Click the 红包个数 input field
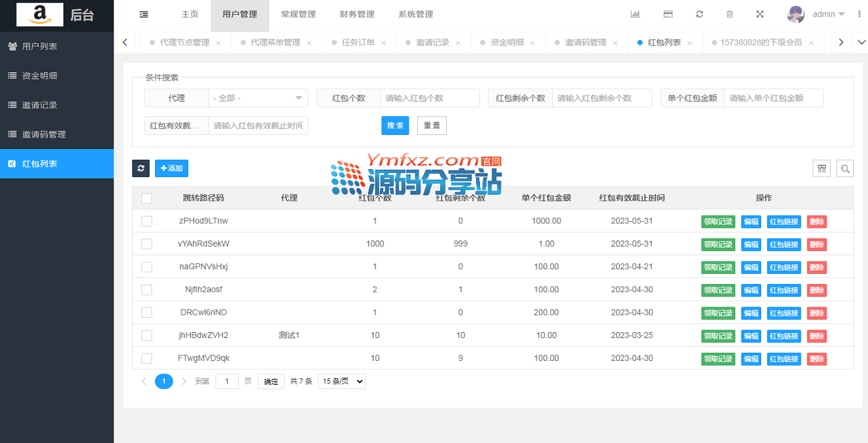This screenshot has width=868, height=443. (429, 98)
